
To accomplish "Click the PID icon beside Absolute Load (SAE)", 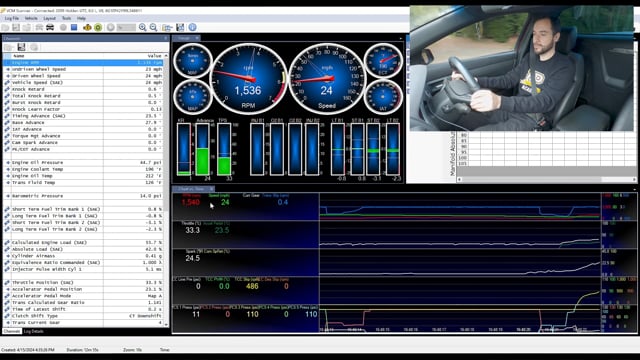I will coord(7,249).
